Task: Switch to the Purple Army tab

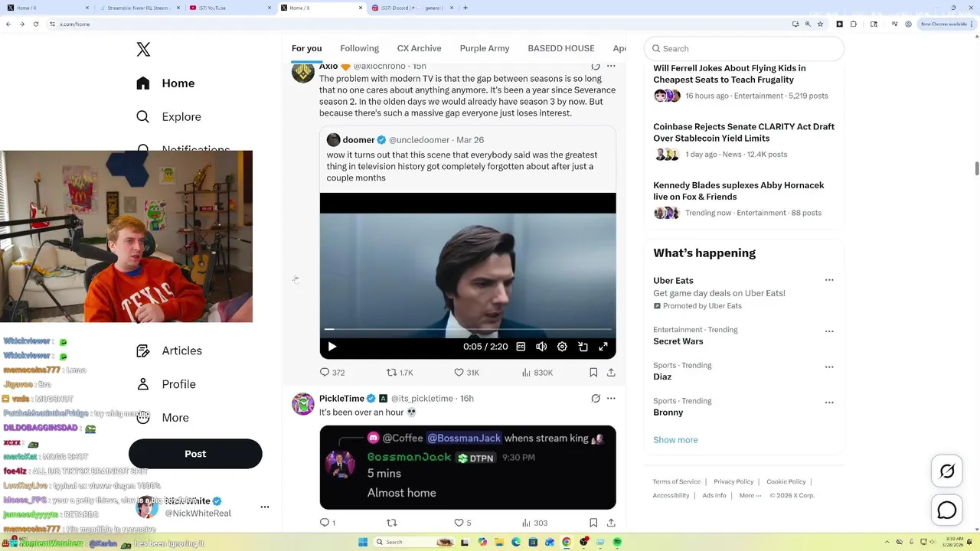Action: [484, 48]
